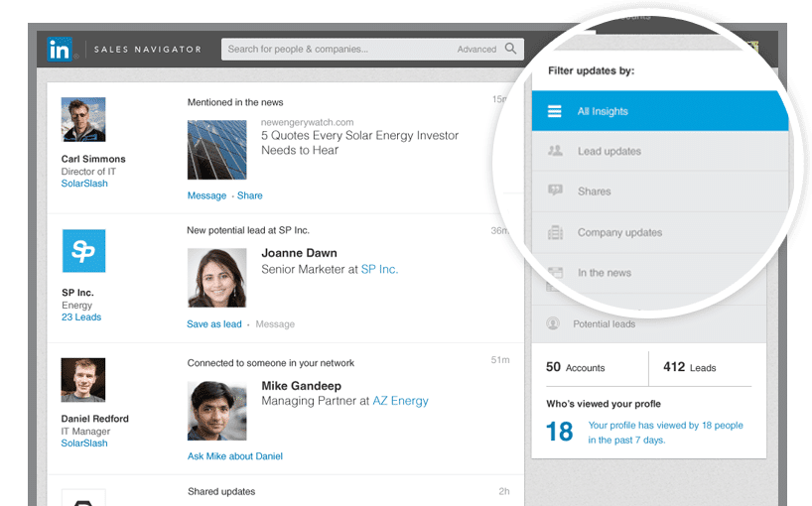Filter updates by Potential leads
Viewport: 812px width, 506px height.
coord(649,323)
